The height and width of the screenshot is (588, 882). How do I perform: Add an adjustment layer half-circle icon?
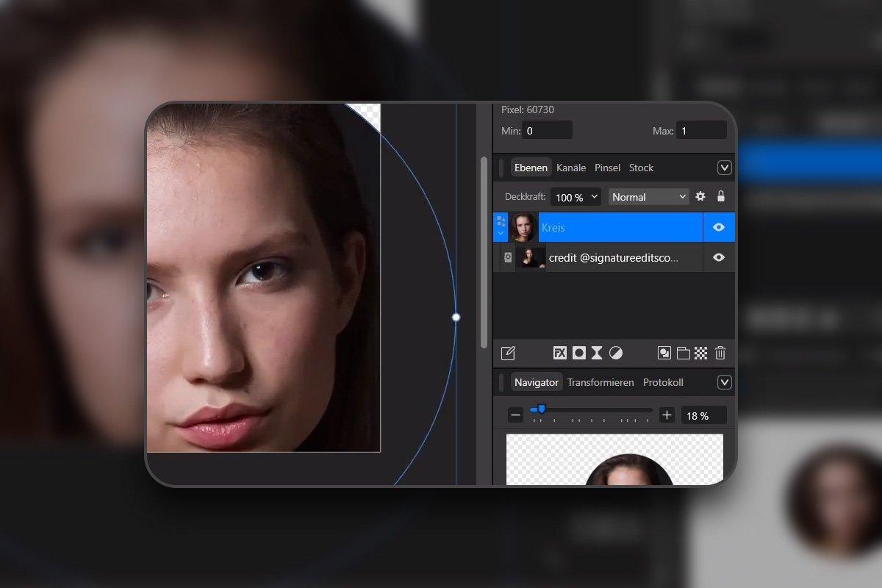coord(616,353)
